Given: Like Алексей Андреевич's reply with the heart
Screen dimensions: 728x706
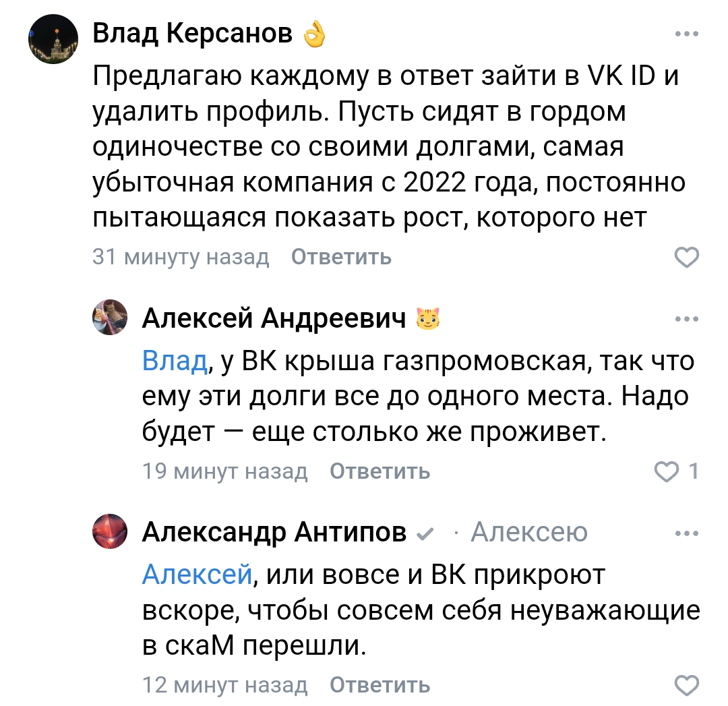Looking at the screenshot, I should (667, 471).
